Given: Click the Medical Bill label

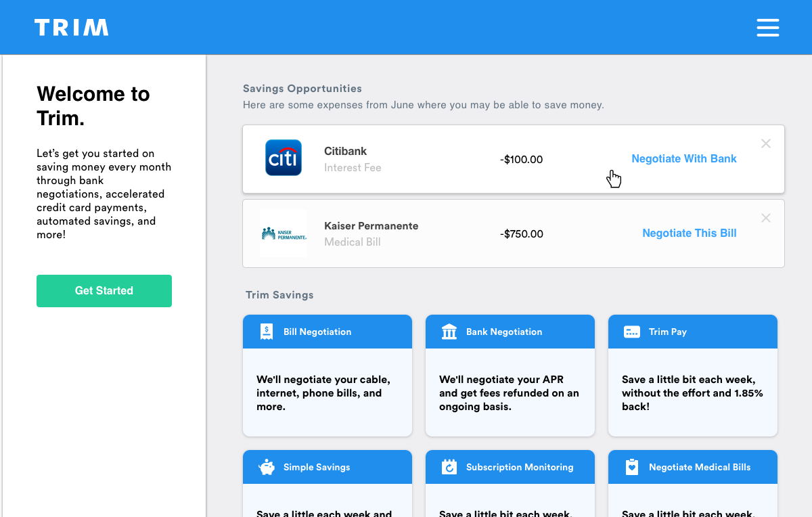Looking at the screenshot, I should [353, 242].
